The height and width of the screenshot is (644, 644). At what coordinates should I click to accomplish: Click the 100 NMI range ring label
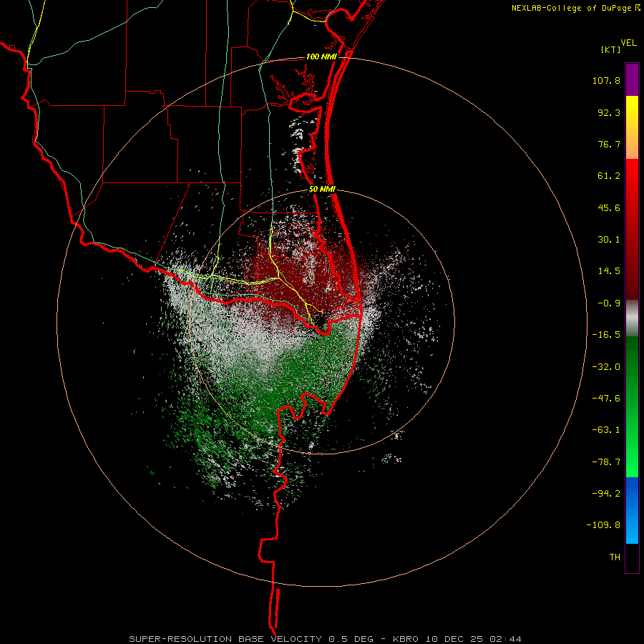(x=321, y=57)
